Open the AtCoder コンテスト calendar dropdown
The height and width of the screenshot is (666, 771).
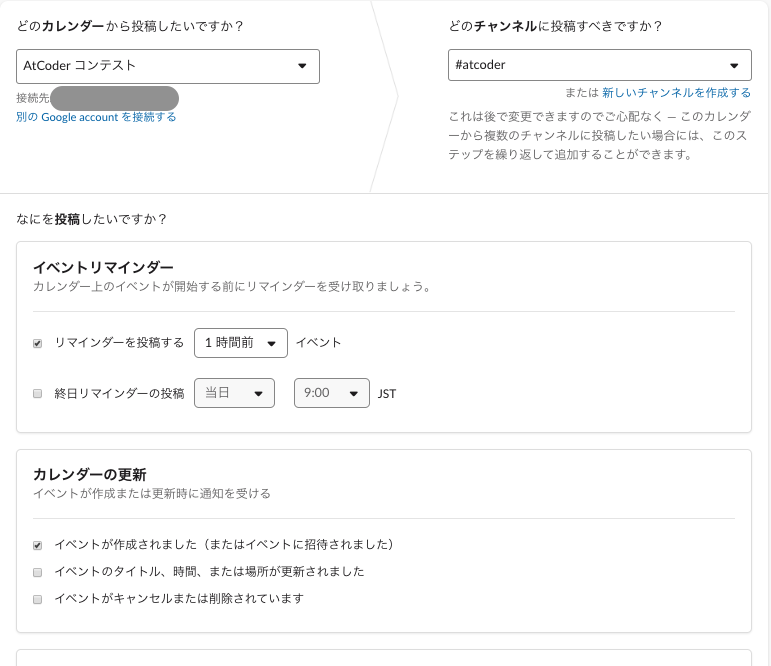(168, 66)
